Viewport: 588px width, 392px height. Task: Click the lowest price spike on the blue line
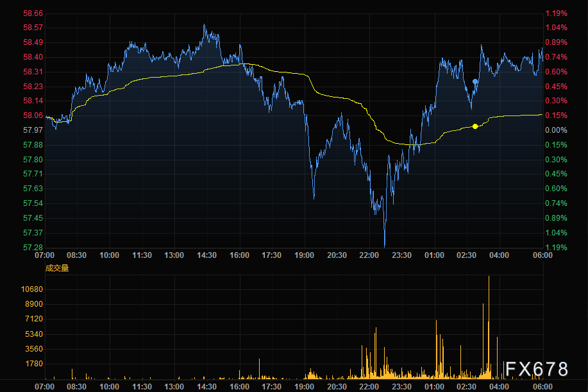[x=384, y=246]
